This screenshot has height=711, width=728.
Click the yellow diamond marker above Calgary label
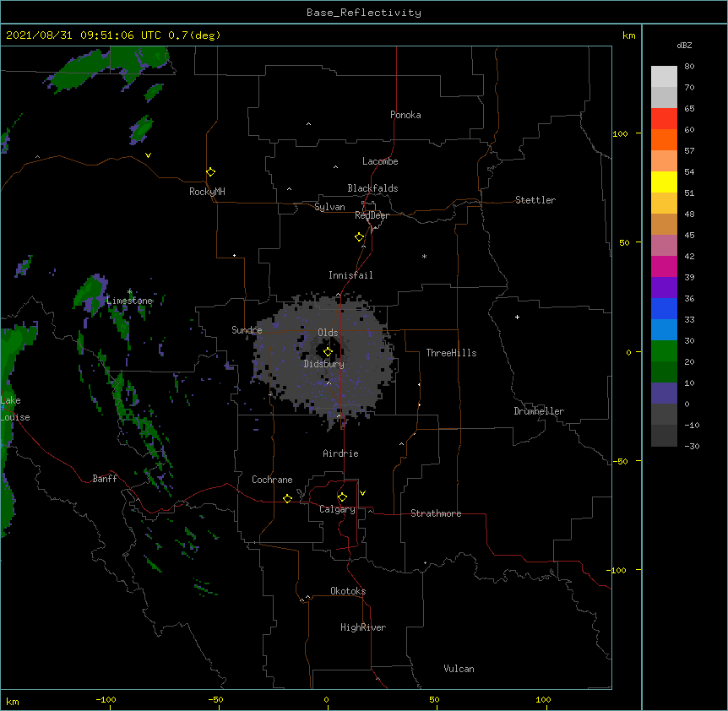(342, 497)
